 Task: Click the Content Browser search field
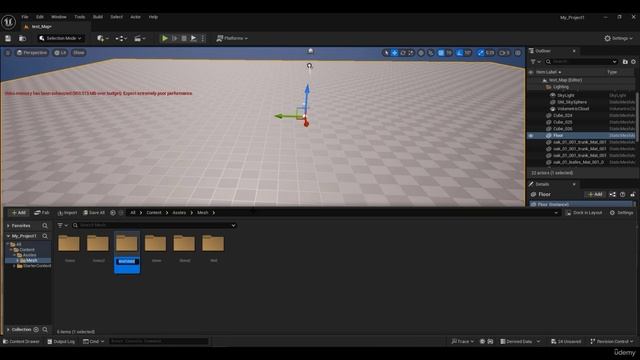point(154,225)
